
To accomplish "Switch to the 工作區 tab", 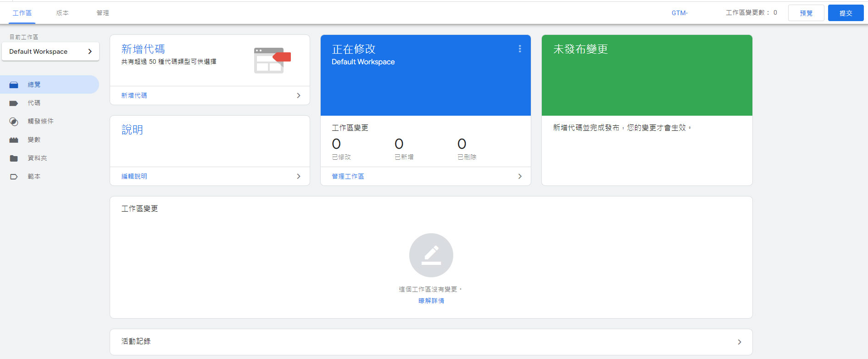I will click(x=22, y=13).
